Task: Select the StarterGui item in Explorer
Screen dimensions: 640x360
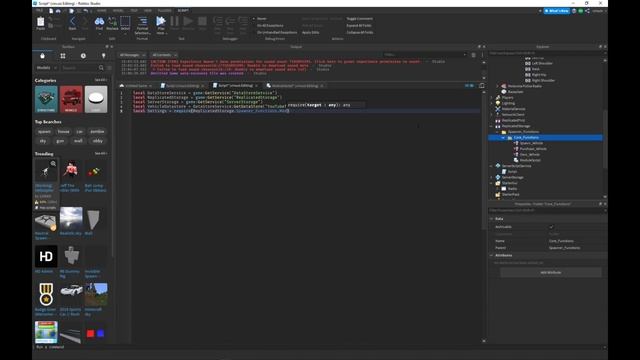Action: tap(509, 183)
